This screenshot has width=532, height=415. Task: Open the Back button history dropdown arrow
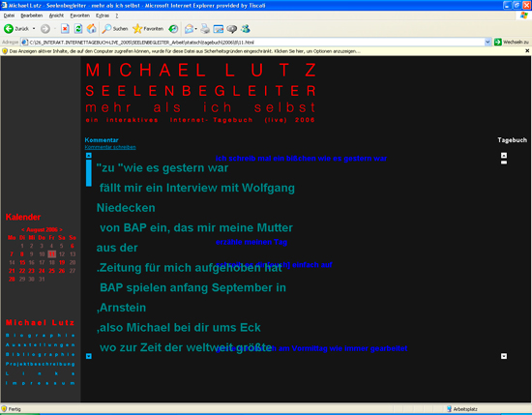(x=34, y=29)
